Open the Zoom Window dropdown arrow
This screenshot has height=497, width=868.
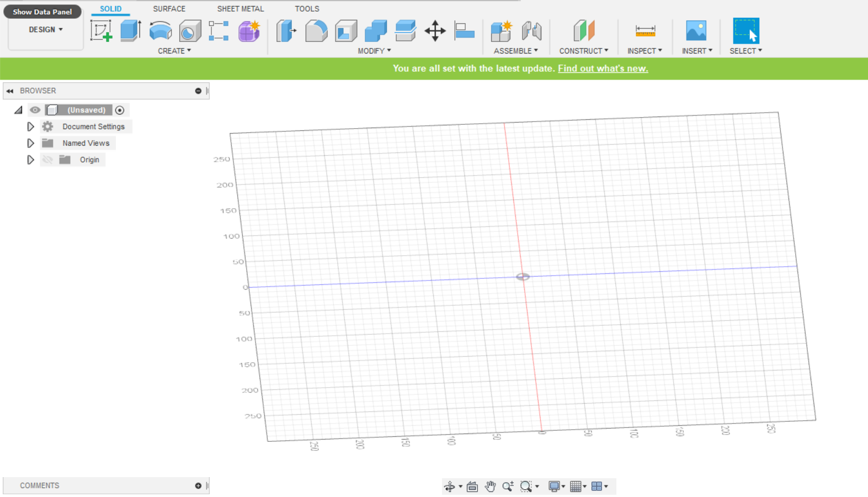(537, 487)
